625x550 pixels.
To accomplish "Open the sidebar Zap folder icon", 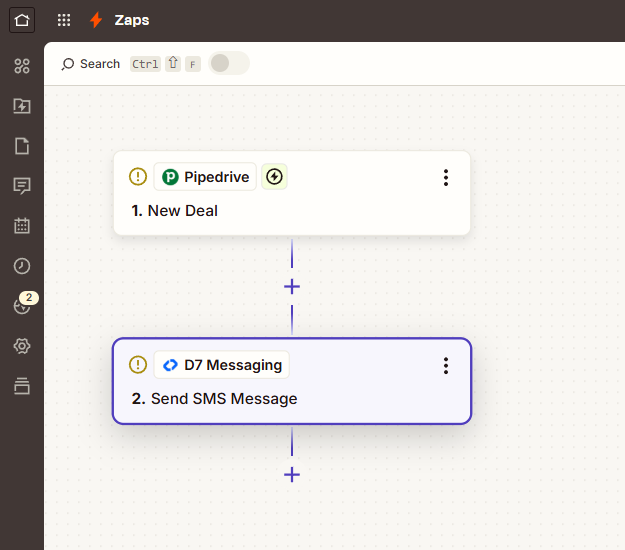I will [22, 106].
